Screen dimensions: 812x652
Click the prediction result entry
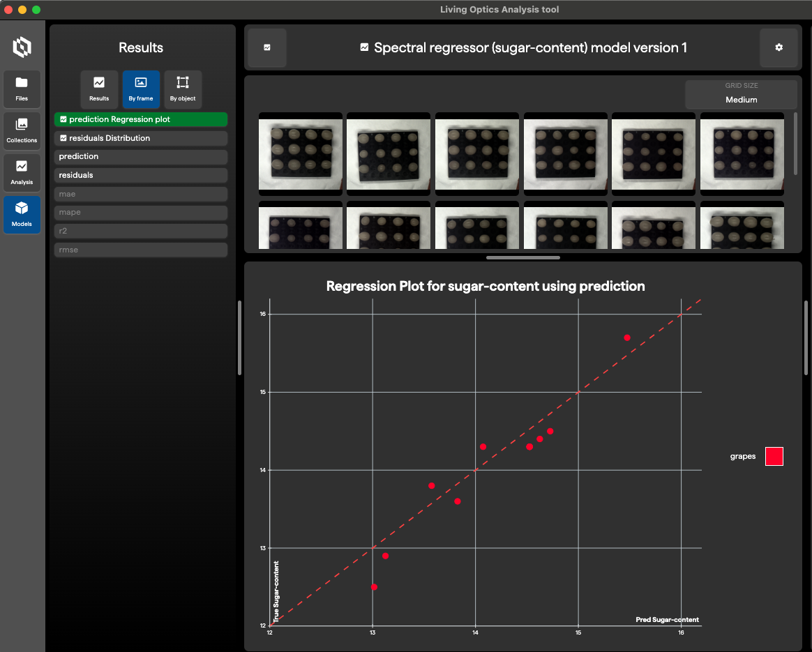pos(141,157)
